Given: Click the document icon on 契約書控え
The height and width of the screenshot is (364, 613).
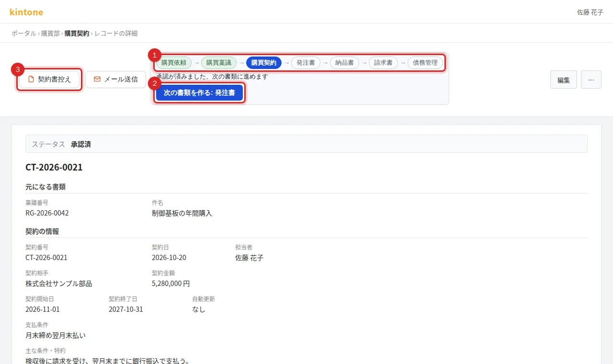Looking at the screenshot, I should 31,80.
